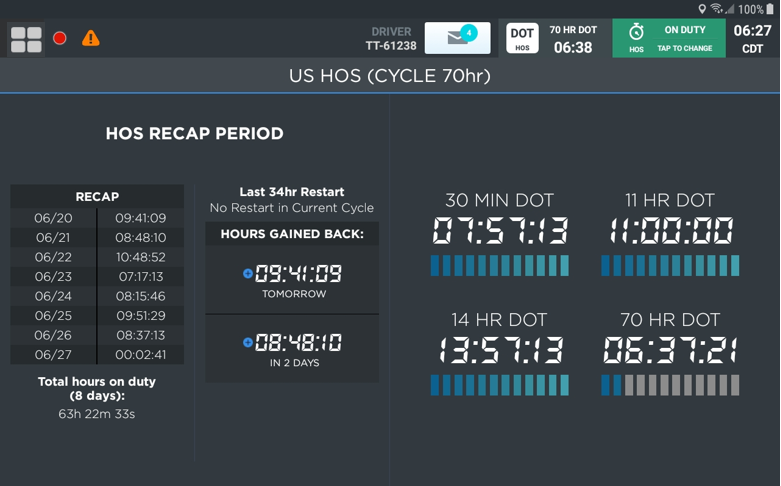Tap the DOT HOS icon
Viewport: 781px width, 486px height.
(522, 38)
